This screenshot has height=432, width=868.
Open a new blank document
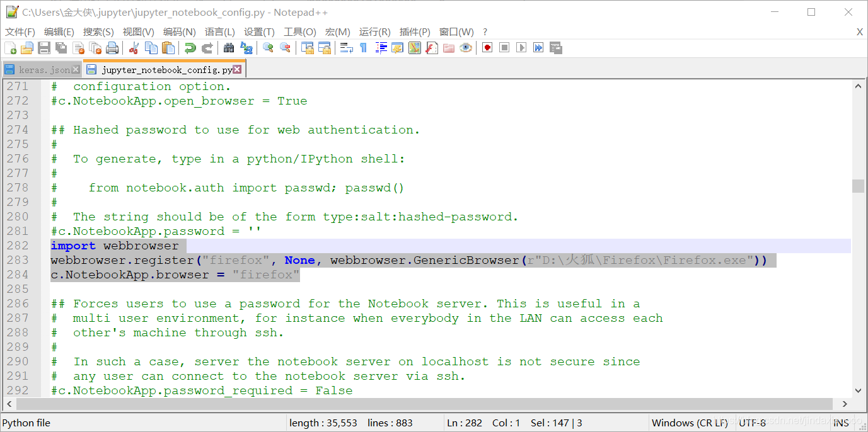click(11, 47)
